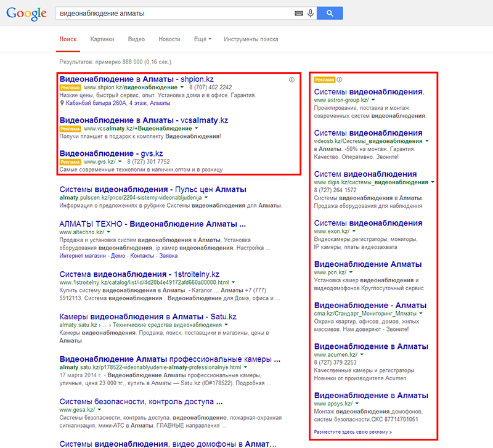Open the Систем видеонаблюдения digis.kz ad
The image size is (493, 448).
click(x=365, y=174)
